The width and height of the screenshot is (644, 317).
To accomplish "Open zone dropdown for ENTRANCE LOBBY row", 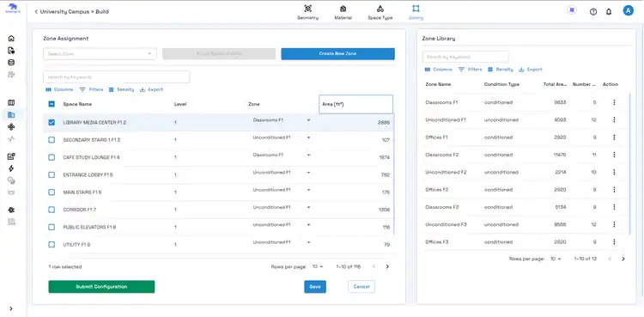I will [x=282, y=173].
